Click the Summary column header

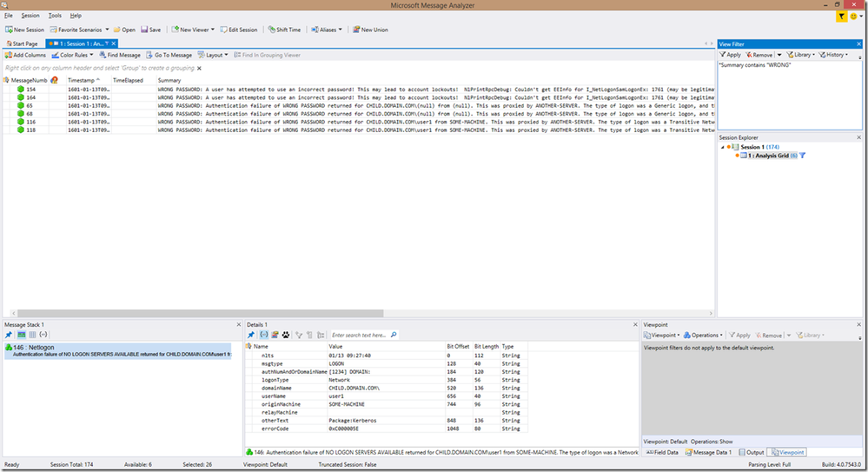(169, 80)
